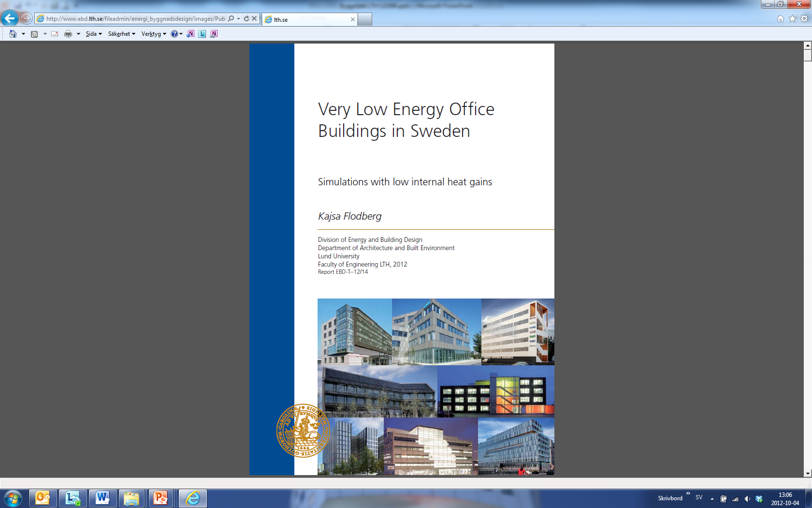This screenshot has height=508, width=812.
Task: Click the SV language indicator
Action: coord(699,497)
